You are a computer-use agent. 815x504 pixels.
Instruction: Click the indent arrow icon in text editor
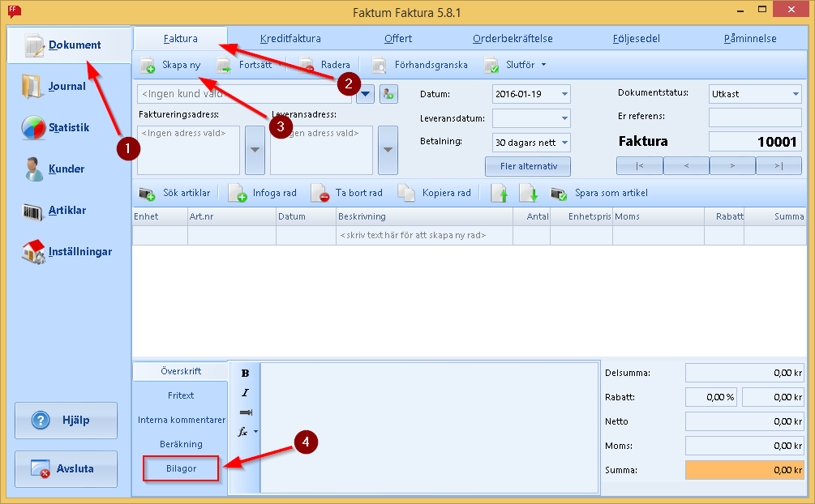246,412
